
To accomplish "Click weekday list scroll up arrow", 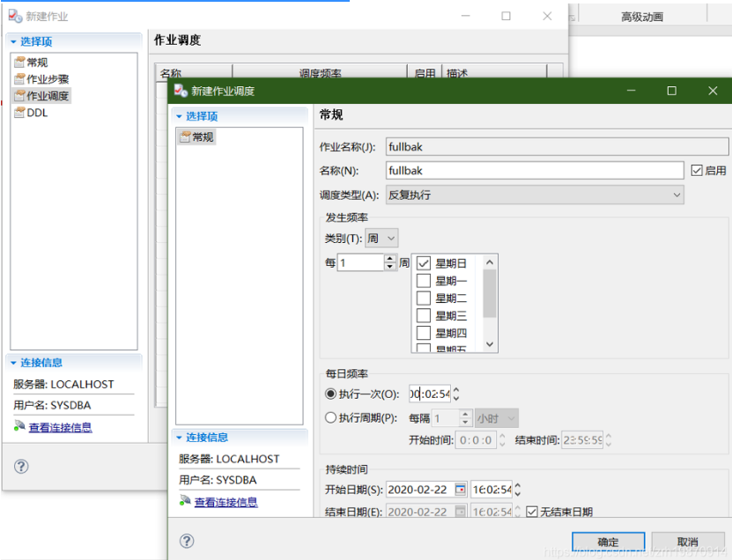I will point(489,262).
